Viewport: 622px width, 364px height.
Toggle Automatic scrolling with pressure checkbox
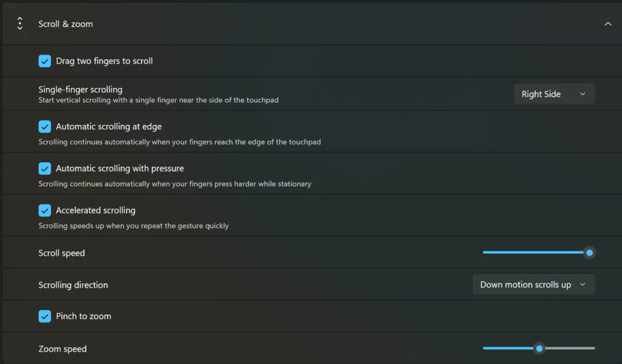pos(45,168)
